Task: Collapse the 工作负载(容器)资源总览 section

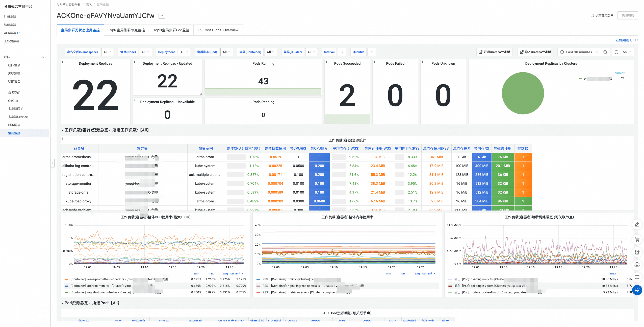Action: point(63,130)
